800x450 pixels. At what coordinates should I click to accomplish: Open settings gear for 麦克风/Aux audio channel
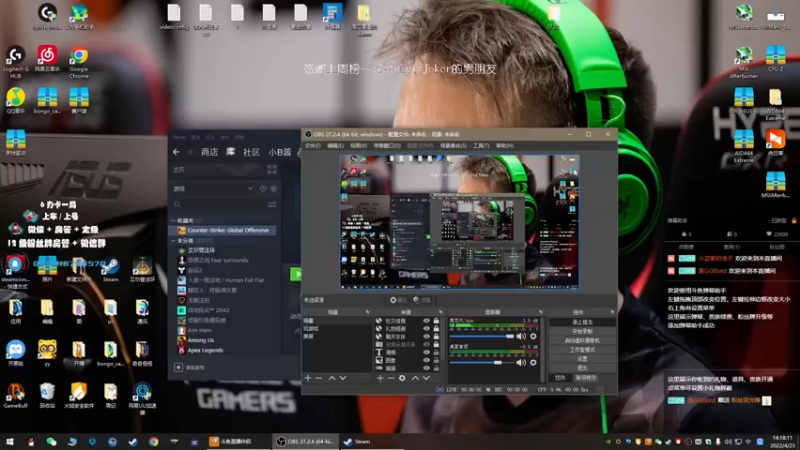[x=533, y=336]
